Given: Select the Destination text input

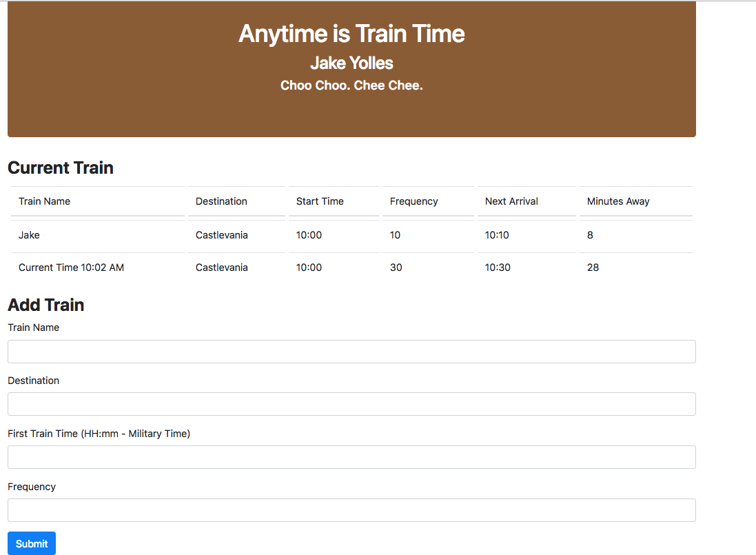Looking at the screenshot, I should [351, 404].
